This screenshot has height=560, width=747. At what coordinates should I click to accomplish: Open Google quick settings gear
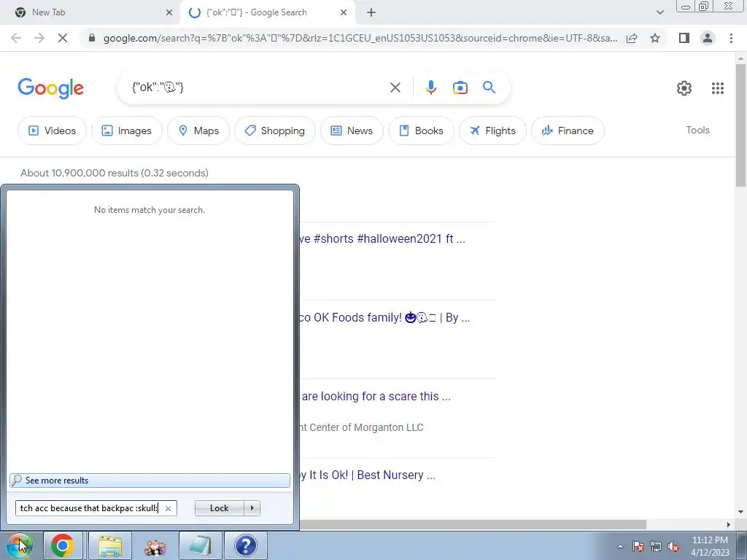[x=684, y=88]
